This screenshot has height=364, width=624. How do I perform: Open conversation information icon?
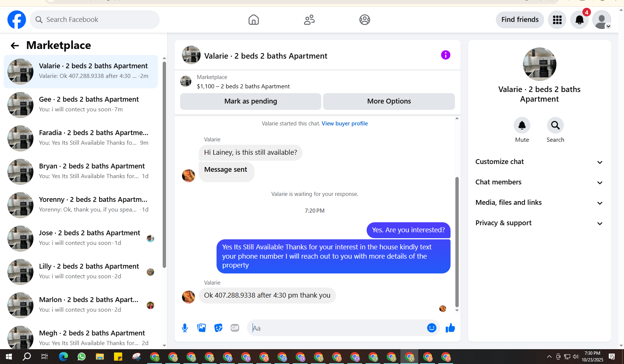[446, 55]
